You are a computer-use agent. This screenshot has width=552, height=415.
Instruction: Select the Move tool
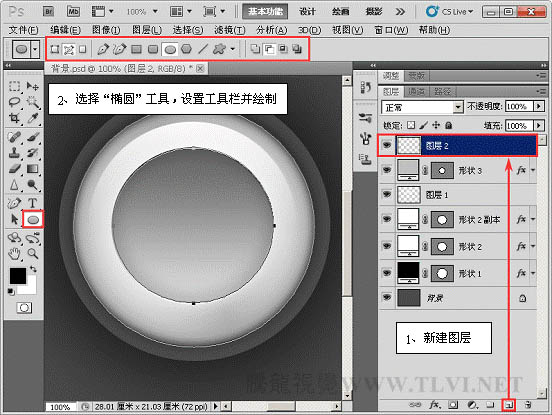coord(33,86)
